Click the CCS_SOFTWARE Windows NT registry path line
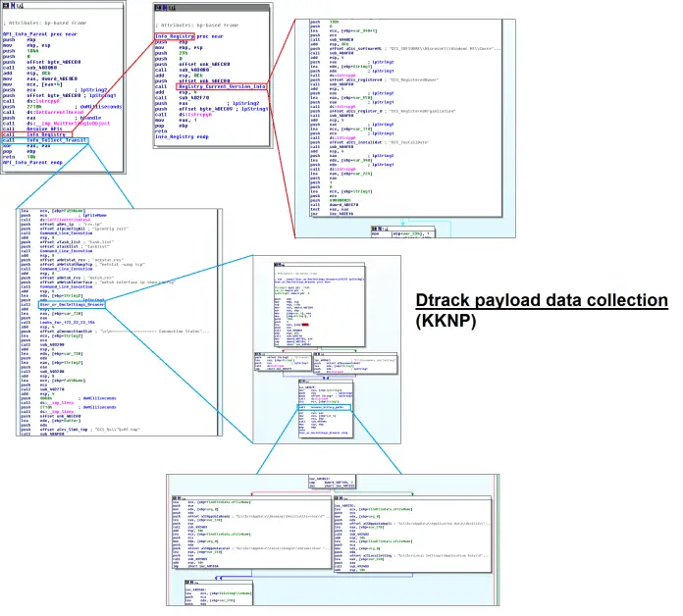Image resolution: width=683 pixels, height=616 pixels. pyautogui.click(x=405, y=49)
